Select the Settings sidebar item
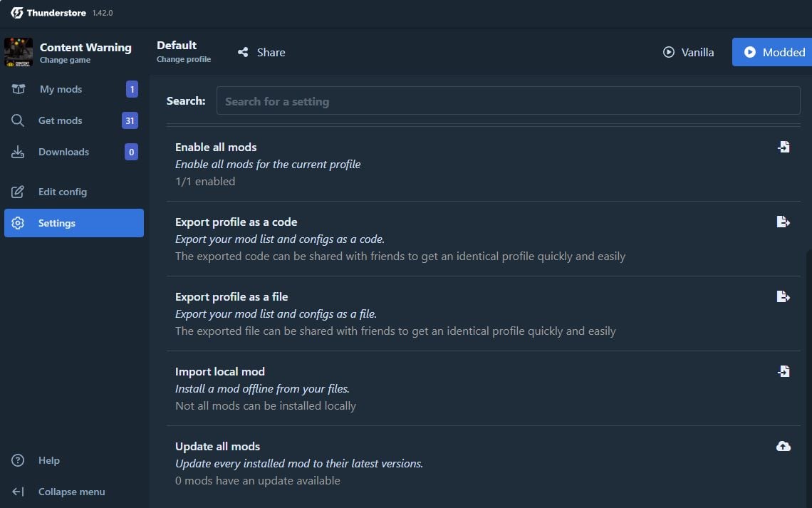Screen dimensions: 812x508 73,223
